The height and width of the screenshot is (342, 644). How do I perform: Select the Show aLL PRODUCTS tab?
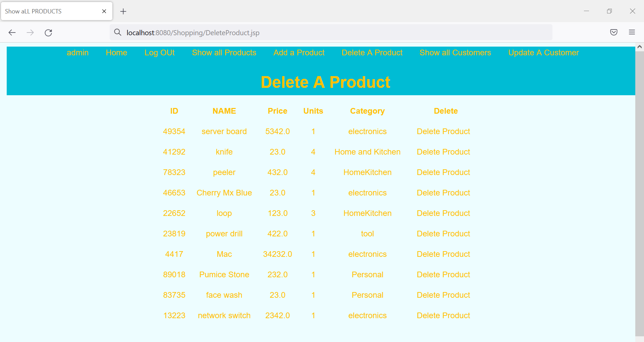click(x=50, y=11)
